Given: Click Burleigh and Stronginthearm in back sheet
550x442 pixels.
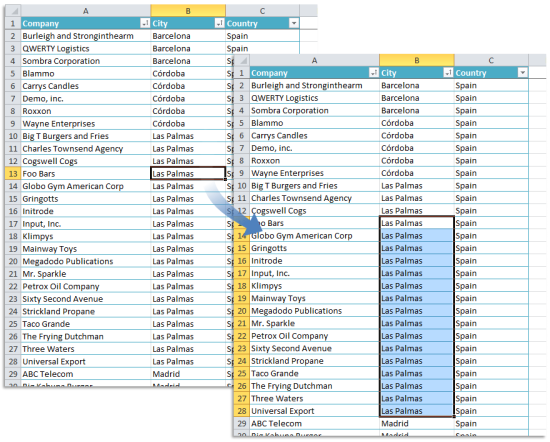Looking at the screenshot, I should 86,36.
